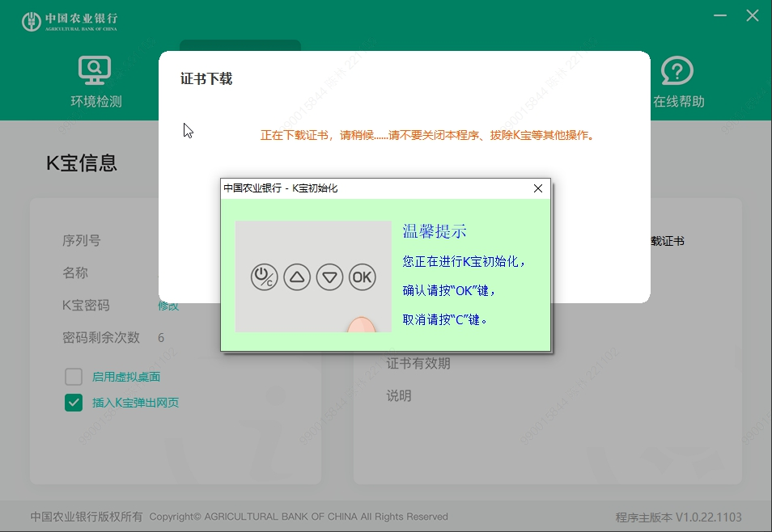Minimize the main bank window
The image size is (772, 532).
click(720, 15)
